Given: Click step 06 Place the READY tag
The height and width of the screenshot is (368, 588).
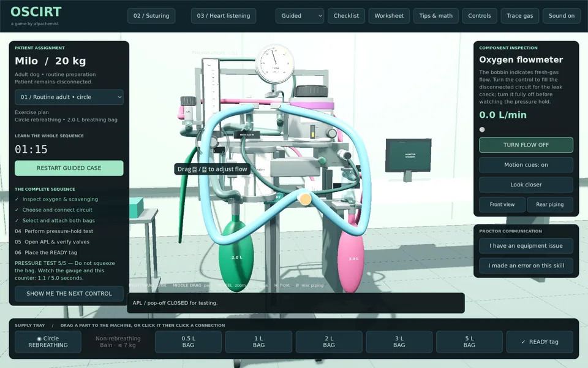Looking at the screenshot, I should click(x=46, y=253).
